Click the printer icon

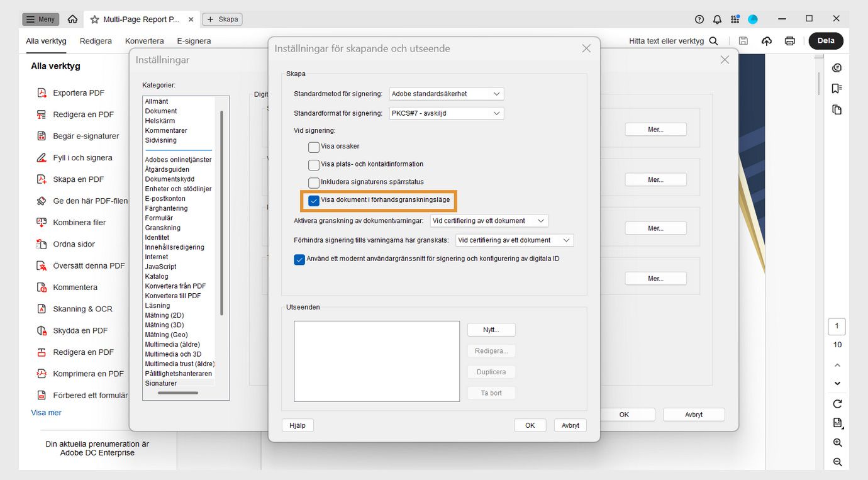[x=789, y=41]
